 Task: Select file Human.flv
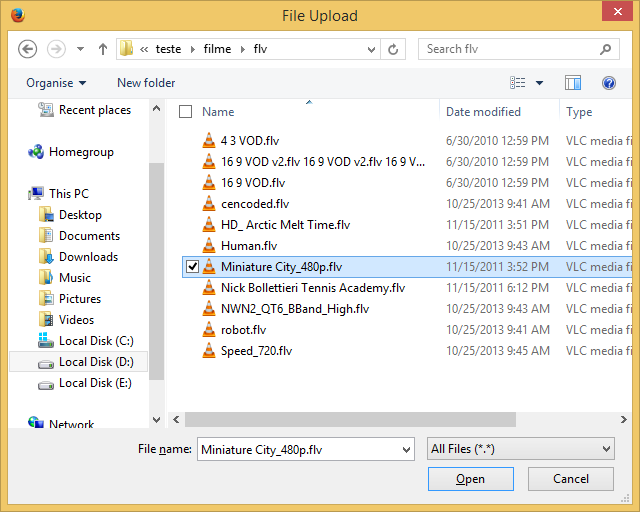click(249, 246)
